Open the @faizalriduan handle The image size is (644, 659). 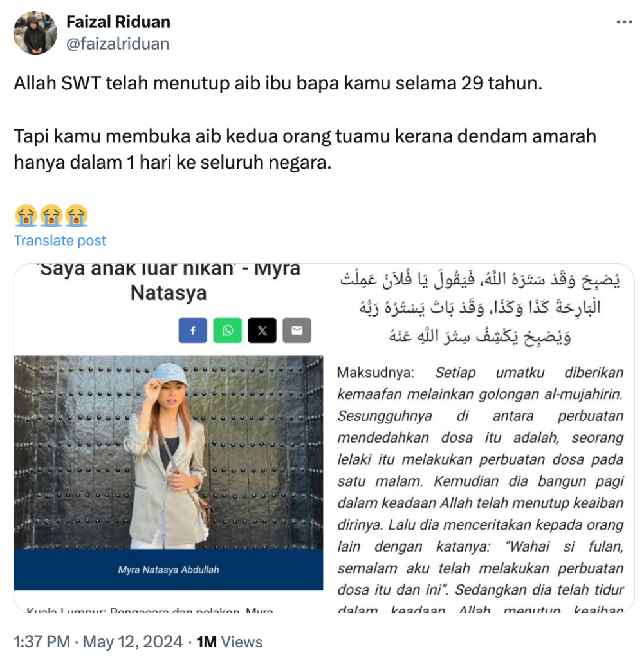coord(118,44)
